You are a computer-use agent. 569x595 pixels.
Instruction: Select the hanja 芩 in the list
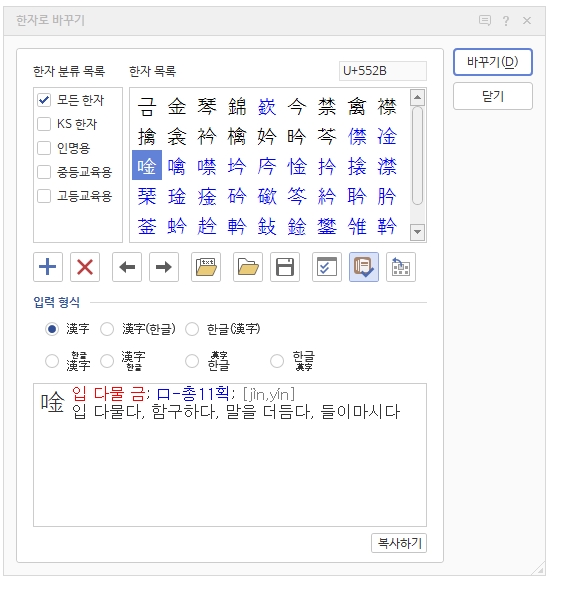point(327,136)
